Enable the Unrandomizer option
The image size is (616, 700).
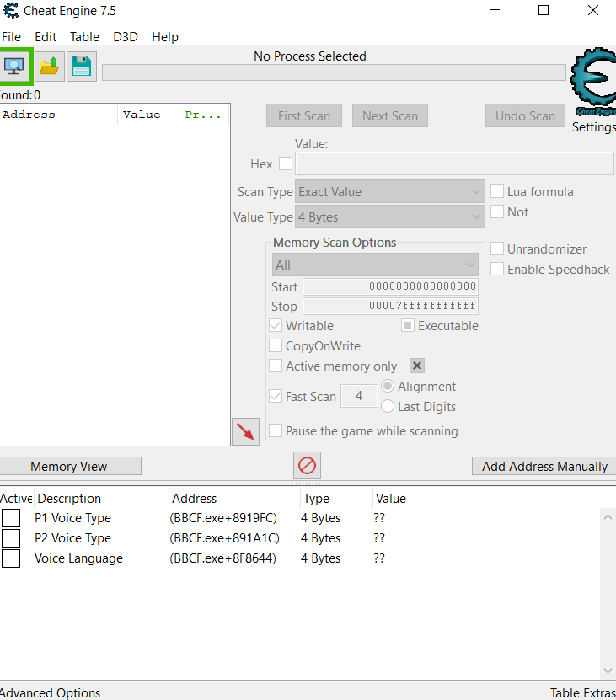pos(497,248)
